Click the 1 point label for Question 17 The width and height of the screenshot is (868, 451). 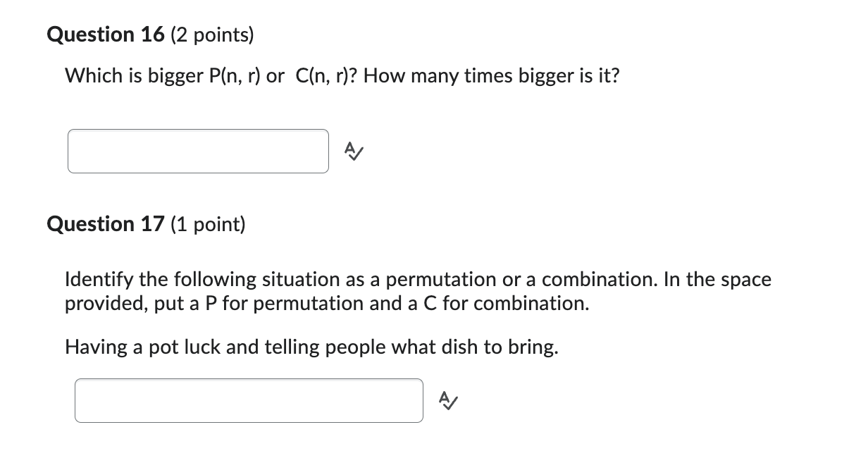click(207, 224)
